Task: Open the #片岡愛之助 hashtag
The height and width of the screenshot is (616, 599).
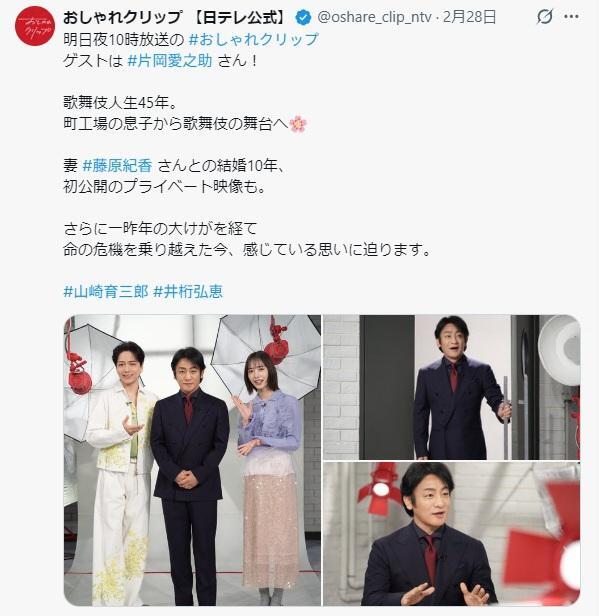Action: pos(170,60)
